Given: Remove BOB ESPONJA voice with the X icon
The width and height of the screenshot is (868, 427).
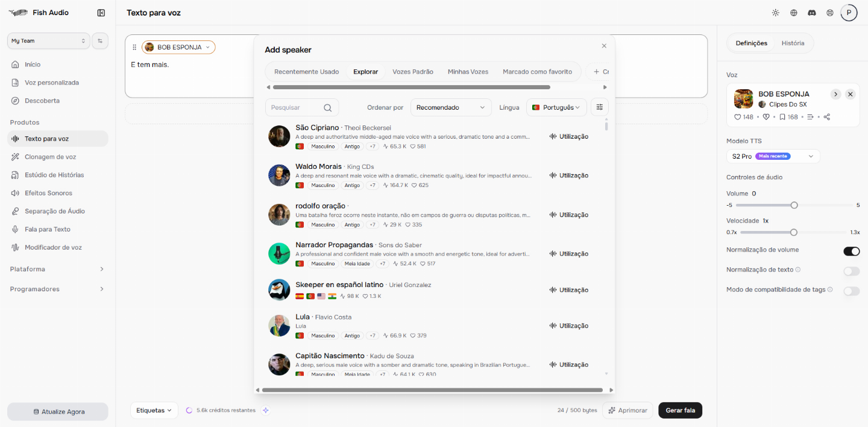Looking at the screenshot, I should tap(850, 94).
